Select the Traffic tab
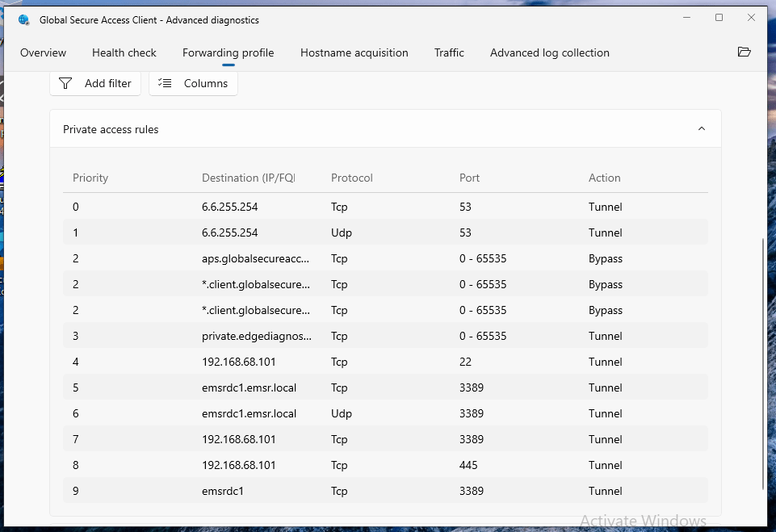 coord(449,53)
